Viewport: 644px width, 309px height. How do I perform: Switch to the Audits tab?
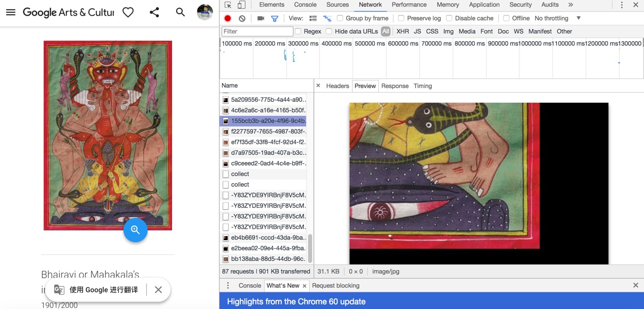tap(550, 5)
